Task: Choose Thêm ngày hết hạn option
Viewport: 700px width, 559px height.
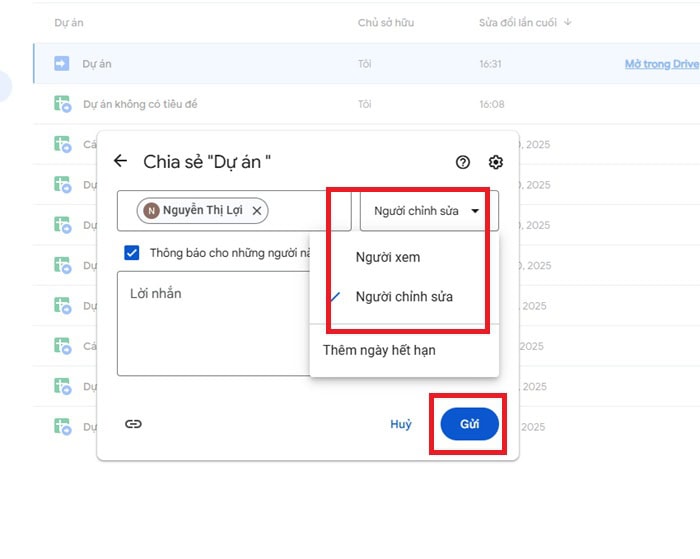Action: [x=379, y=350]
